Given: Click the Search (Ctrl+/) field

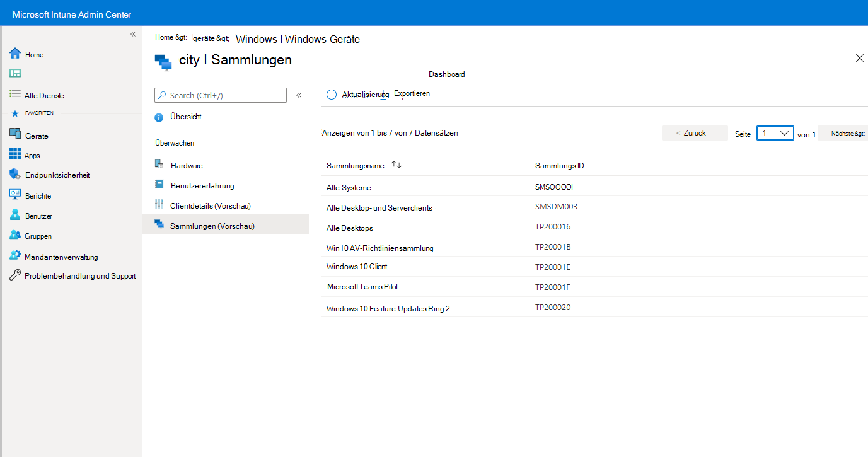Looking at the screenshot, I should point(221,95).
